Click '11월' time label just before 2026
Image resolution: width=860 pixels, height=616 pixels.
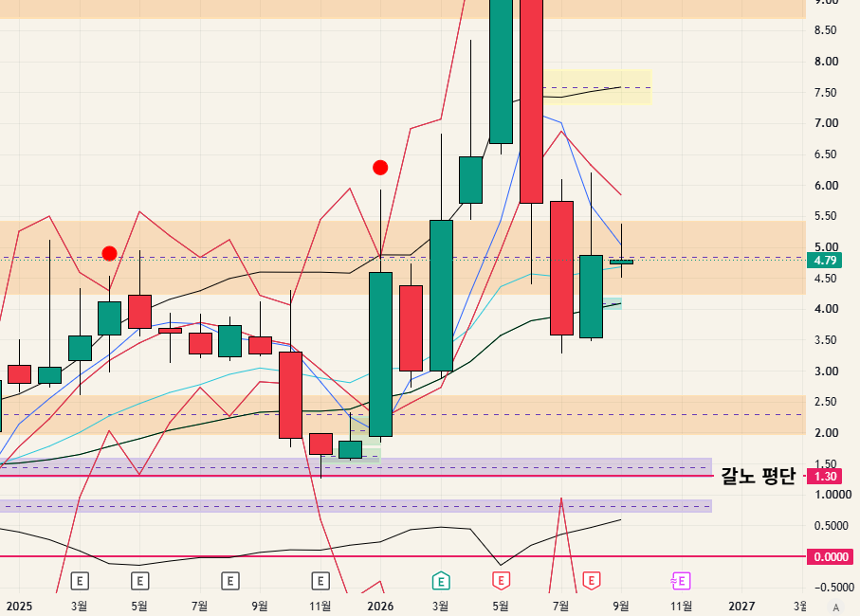(x=320, y=607)
